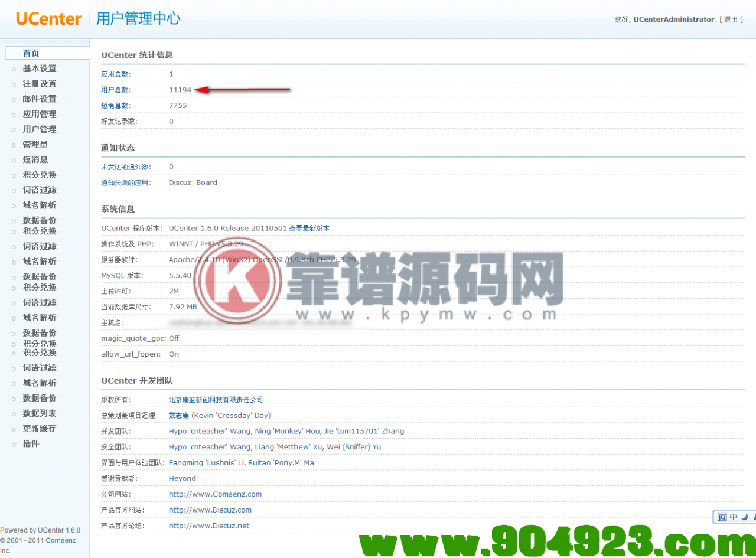Select the message count value 7755
The height and width of the screenshot is (558, 756).
point(178,105)
